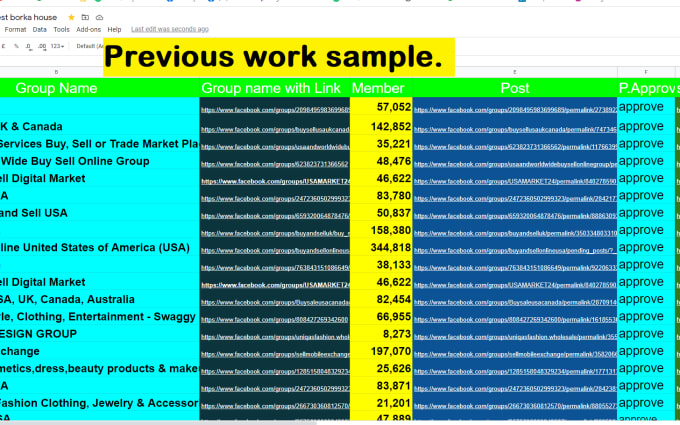Open Post permalink in the 21,201 row
The image size is (680, 425).
click(x=515, y=406)
